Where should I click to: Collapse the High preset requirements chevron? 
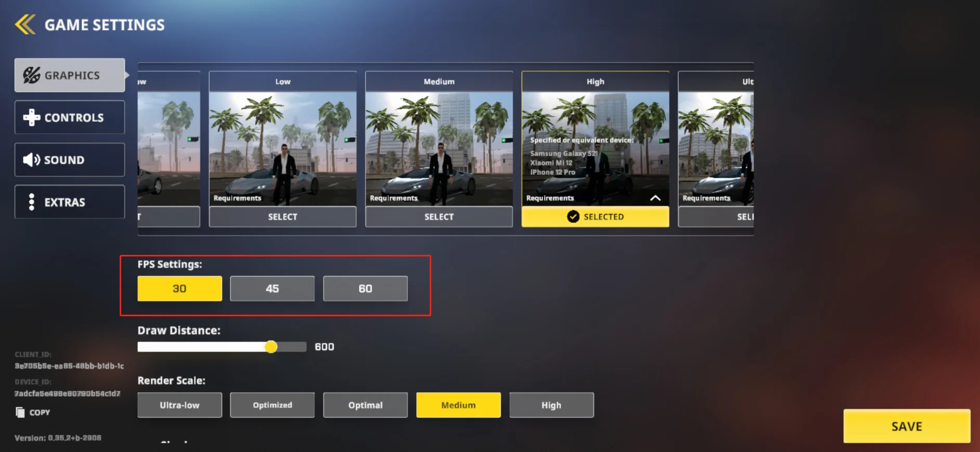click(655, 198)
